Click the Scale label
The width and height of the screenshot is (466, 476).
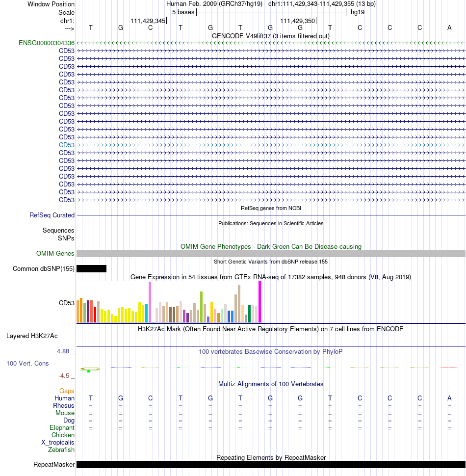pos(66,12)
